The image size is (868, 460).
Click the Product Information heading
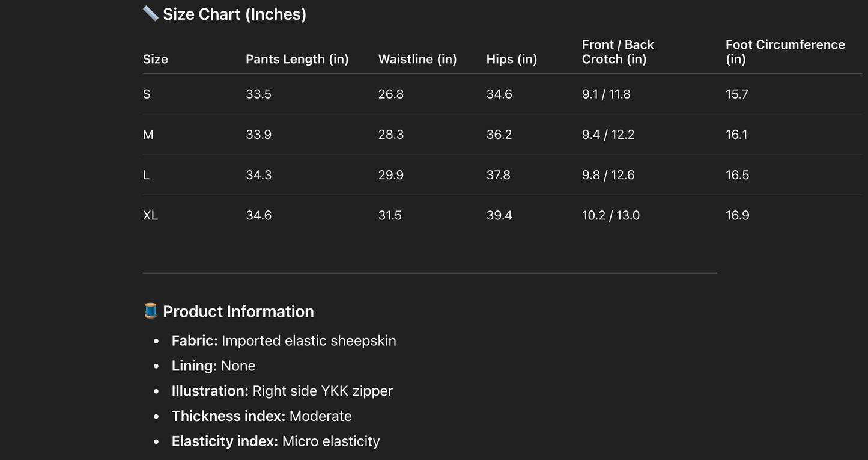coord(238,311)
